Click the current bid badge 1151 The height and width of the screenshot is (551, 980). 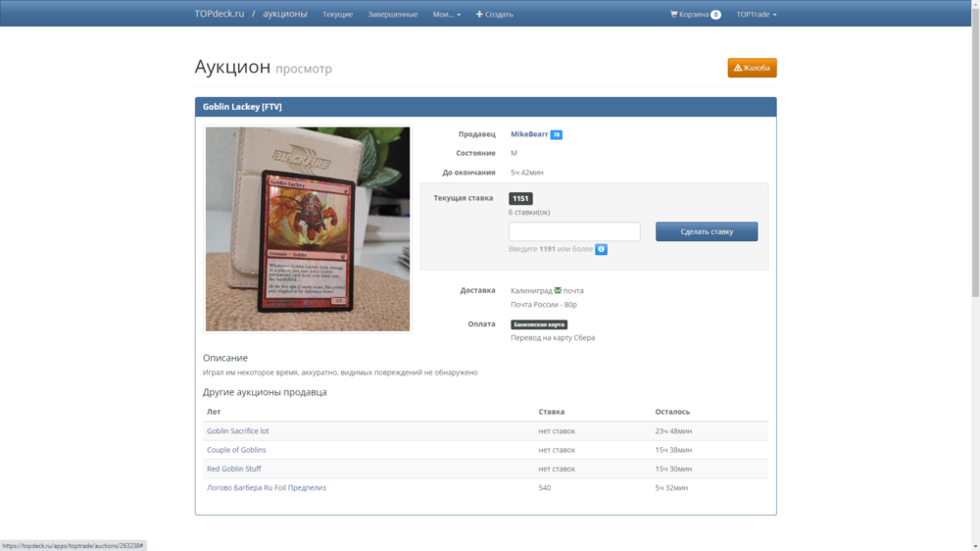click(520, 198)
